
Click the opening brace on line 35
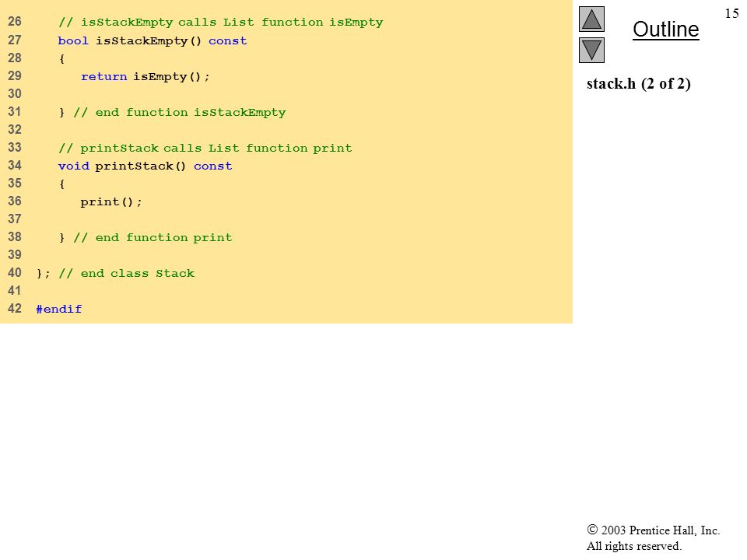click(x=62, y=184)
